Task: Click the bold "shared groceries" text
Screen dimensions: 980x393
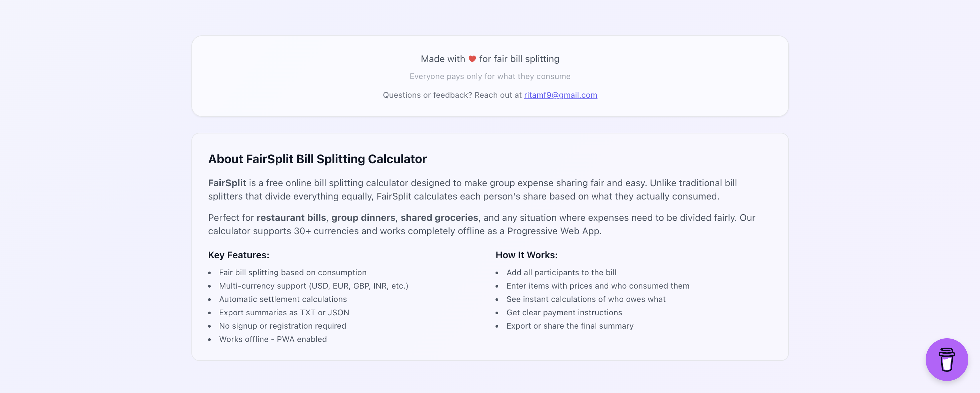Action: pyautogui.click(x=439, y=218)
